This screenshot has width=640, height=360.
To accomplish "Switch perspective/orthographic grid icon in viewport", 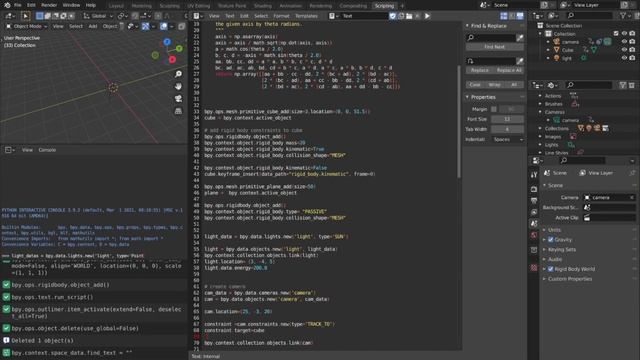I will tap(178, 111).
